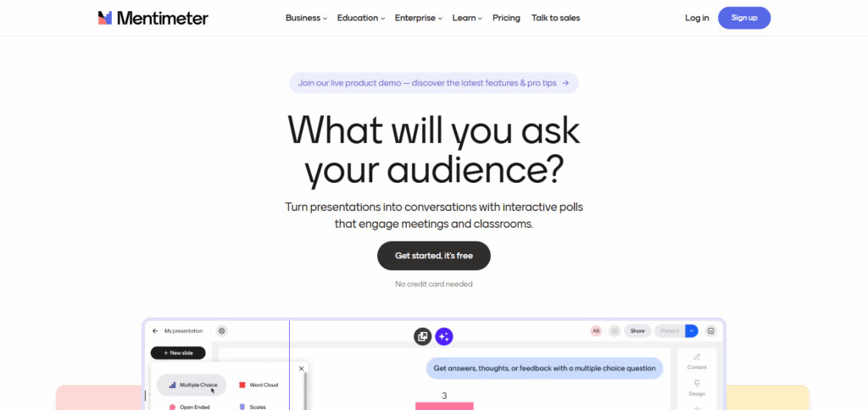Expand the Business menu
868x410 pixels.
pos(306,18)
